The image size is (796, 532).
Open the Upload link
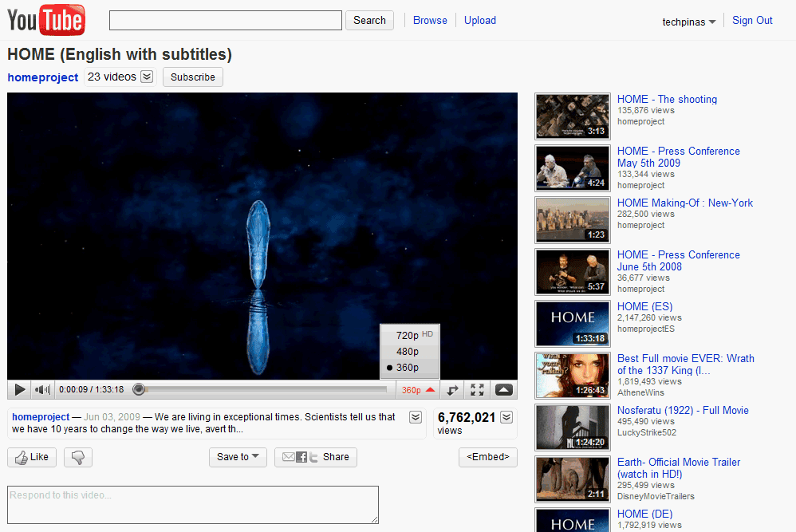(x=479, y=20)
